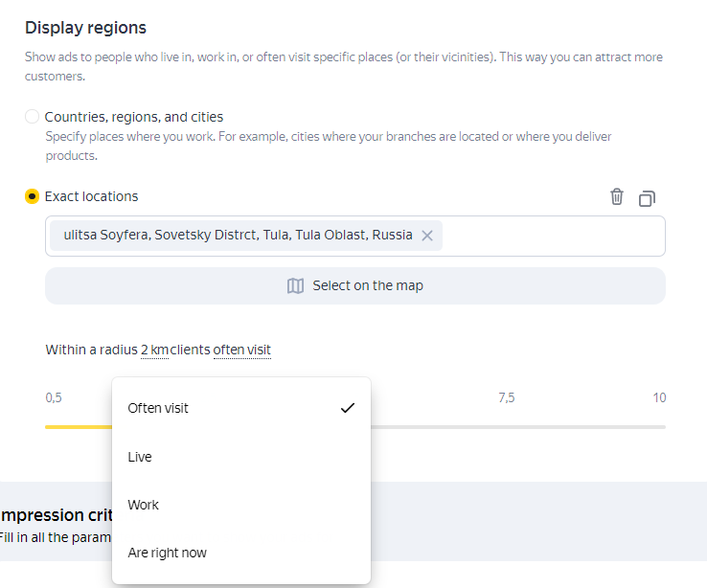This screenshot has width=707, height=588.
Task: Select Work in the dropdown list
Action: pos(144,505)
